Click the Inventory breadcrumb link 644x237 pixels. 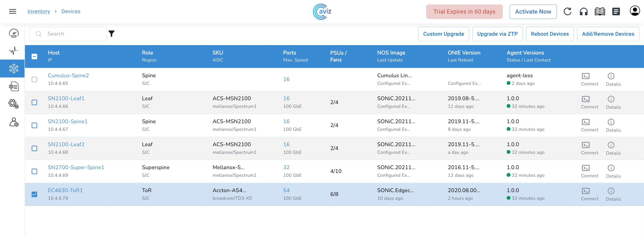39,11
